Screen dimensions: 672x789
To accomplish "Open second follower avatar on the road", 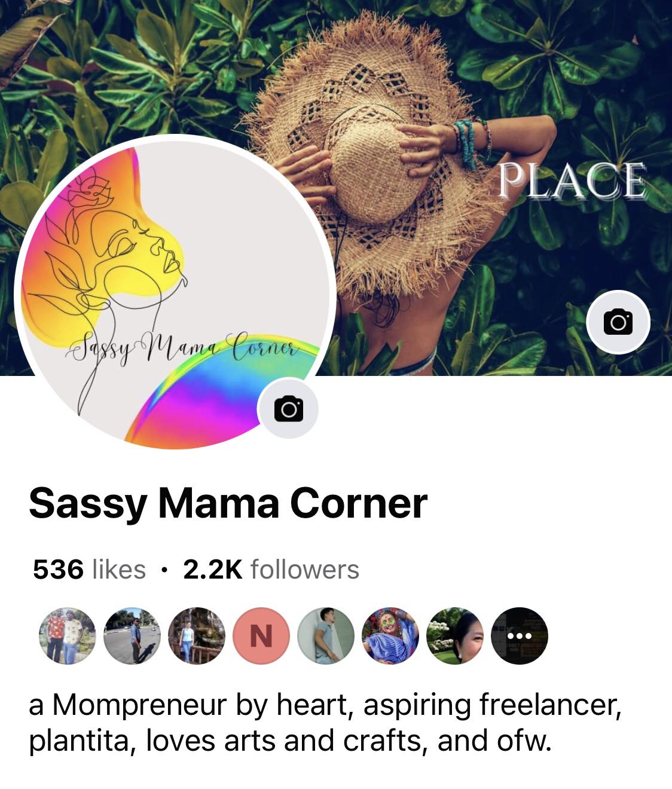I will tap(132, 636).
